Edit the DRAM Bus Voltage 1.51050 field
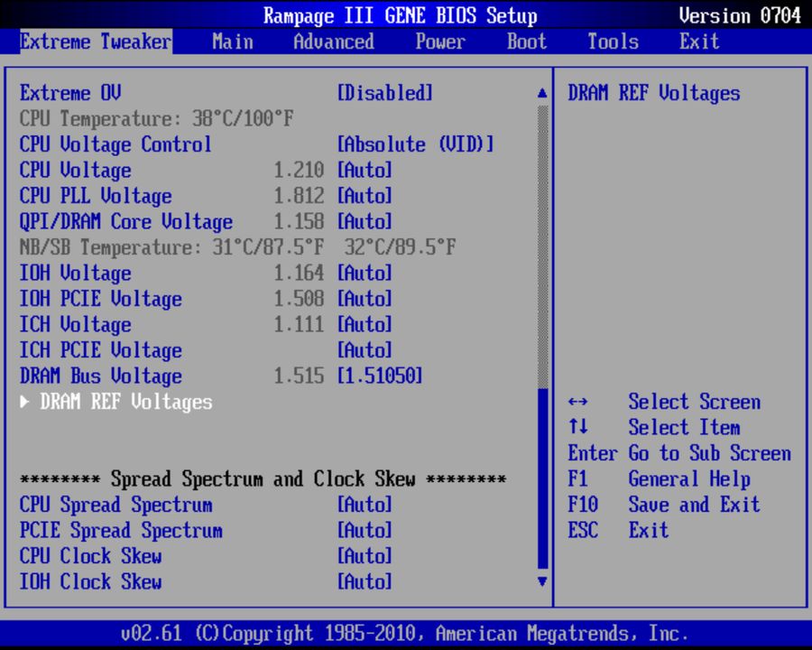The height and width of the screenshot is (650, 812). [380, 376]
